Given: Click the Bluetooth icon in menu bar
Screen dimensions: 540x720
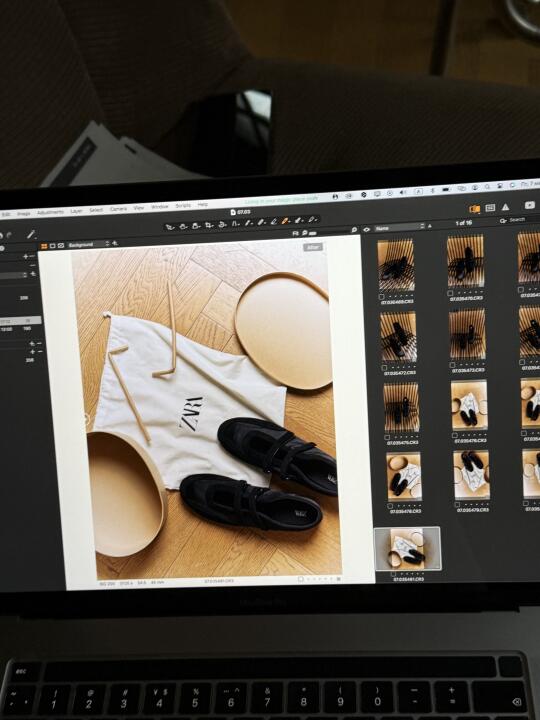Looking at the screenshot, I should (433, 190).
